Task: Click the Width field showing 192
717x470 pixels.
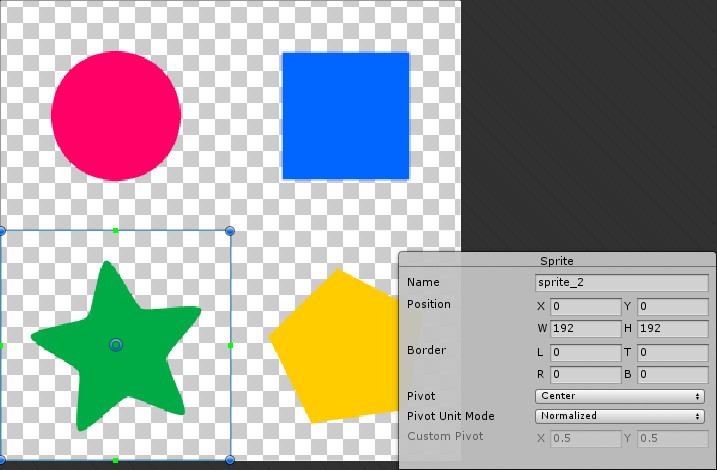Action: 585,328
